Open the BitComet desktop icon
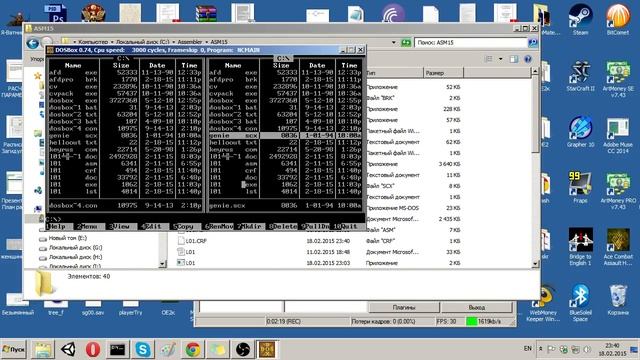This screenshot has width=640, height=360. [618, 18]
